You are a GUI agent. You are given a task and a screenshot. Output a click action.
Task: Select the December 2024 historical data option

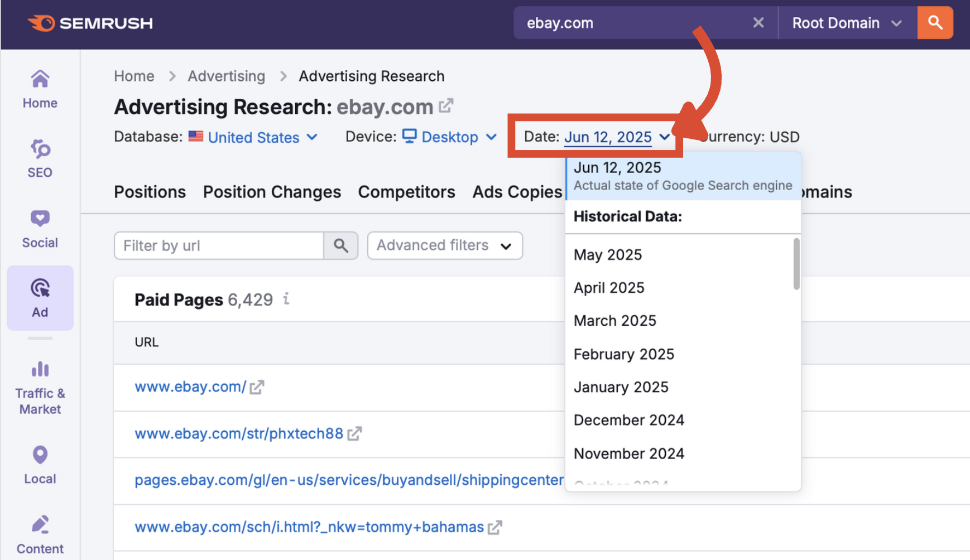click(629, 420)
